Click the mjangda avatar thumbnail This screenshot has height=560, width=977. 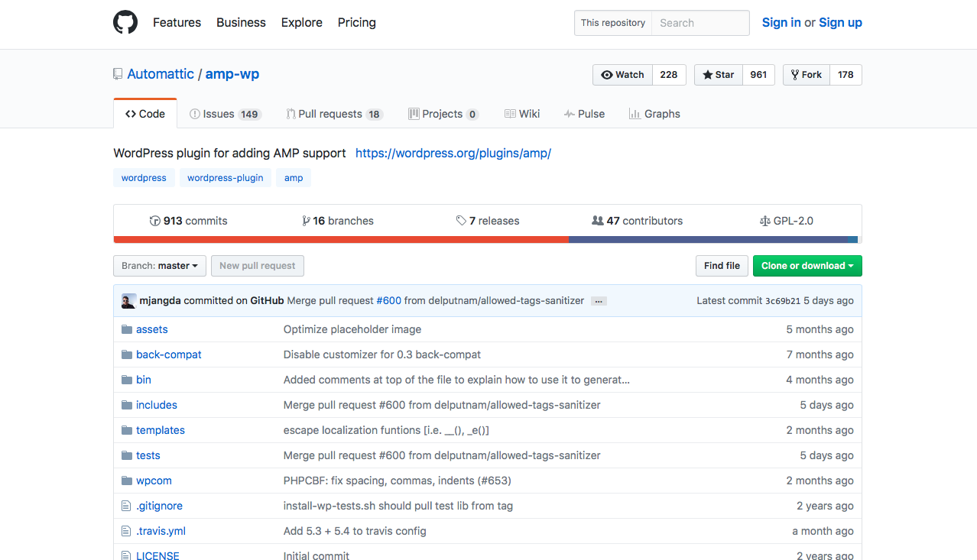click(128, 301)
